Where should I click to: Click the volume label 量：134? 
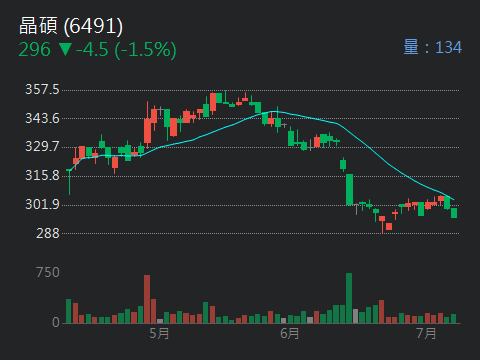point(433,47)
